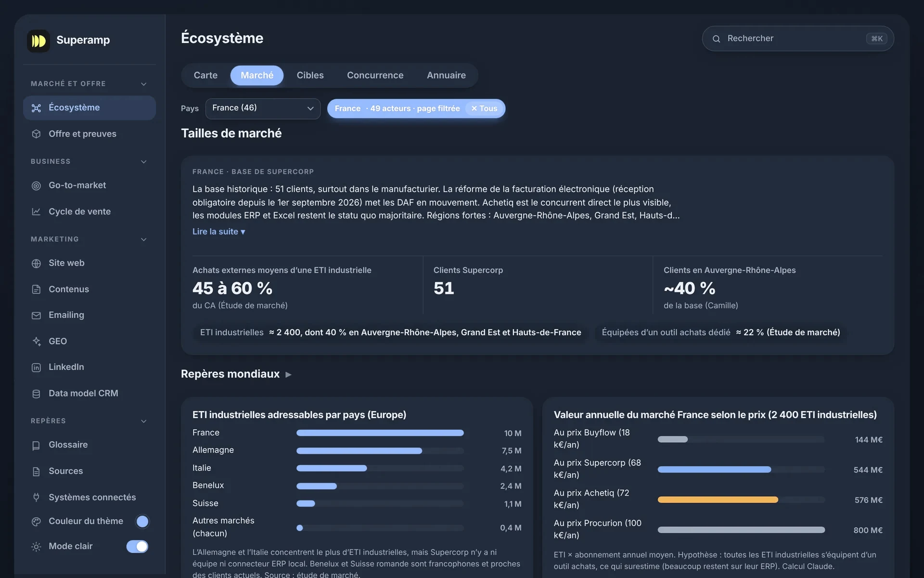Click the cube icon beside Offre et preuves

click(x=36, y=134)
